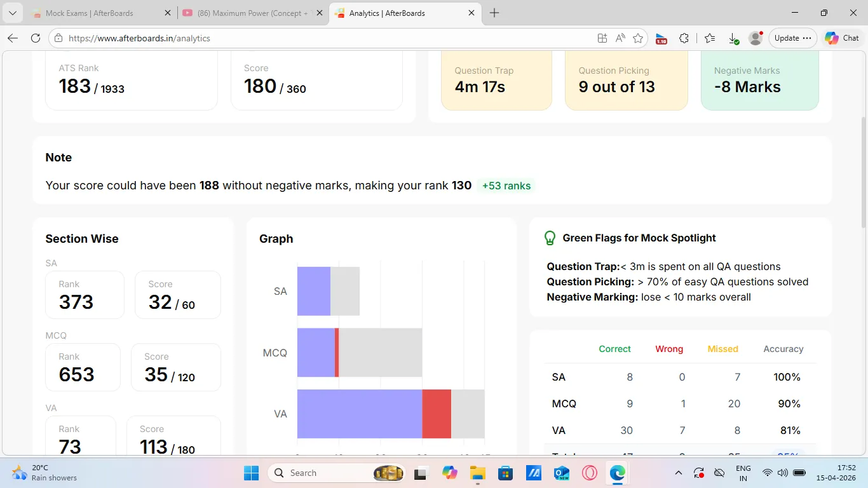Switch to Maximum Power YouTube tab

[x=253, y=13]
